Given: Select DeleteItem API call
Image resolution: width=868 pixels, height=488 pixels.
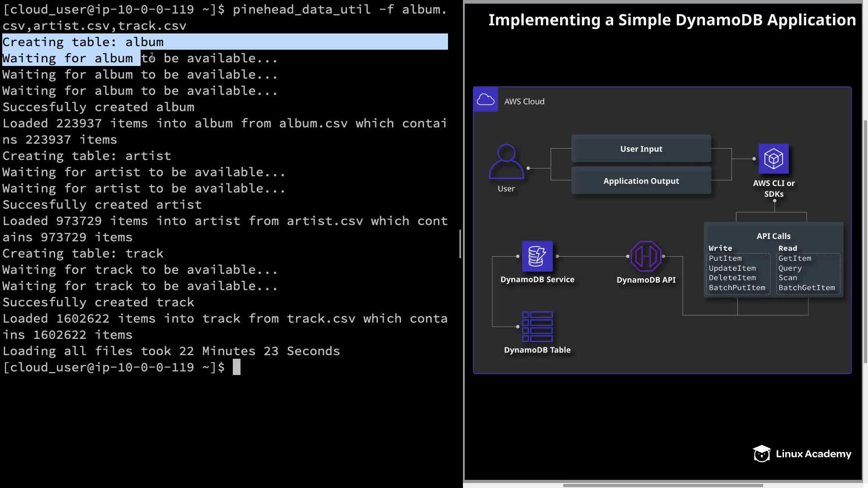Looking at the screenshot, I should pyautogui.click(x=732, y=278).
